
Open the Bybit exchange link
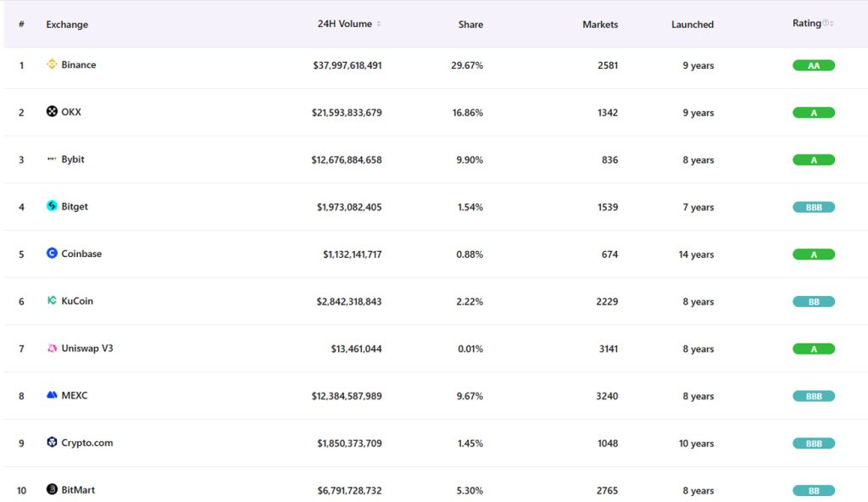[73, 159]
